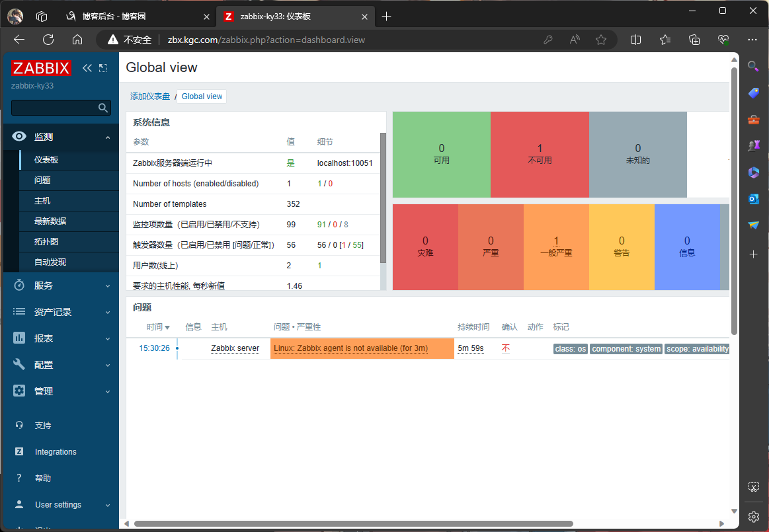
Task: Toggle the sidebar hide/kiosk icon next to chevrons
Action: click(x=103, y=68)
